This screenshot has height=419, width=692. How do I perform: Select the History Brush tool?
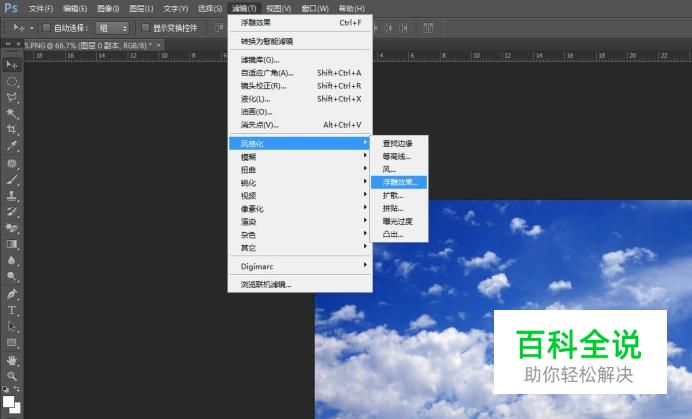[11, 211]
